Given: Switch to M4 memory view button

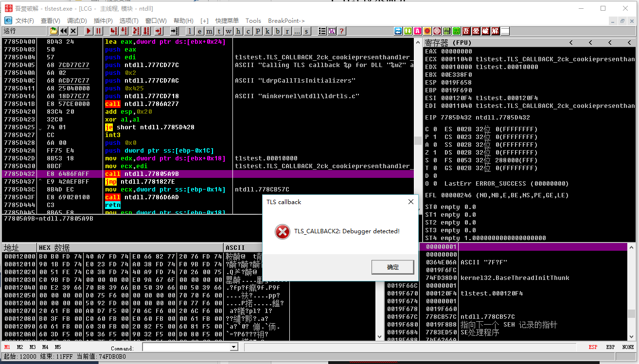Looking at the screenshot, I should 45,347.
